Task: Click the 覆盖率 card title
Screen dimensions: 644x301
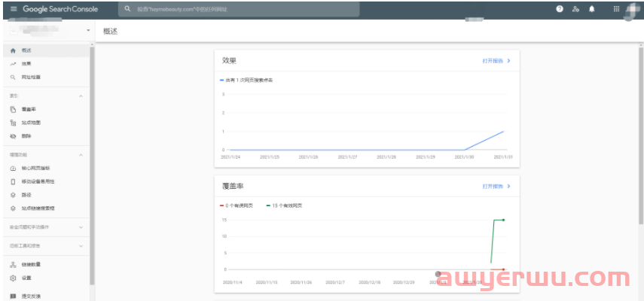Action: point(233,186)
